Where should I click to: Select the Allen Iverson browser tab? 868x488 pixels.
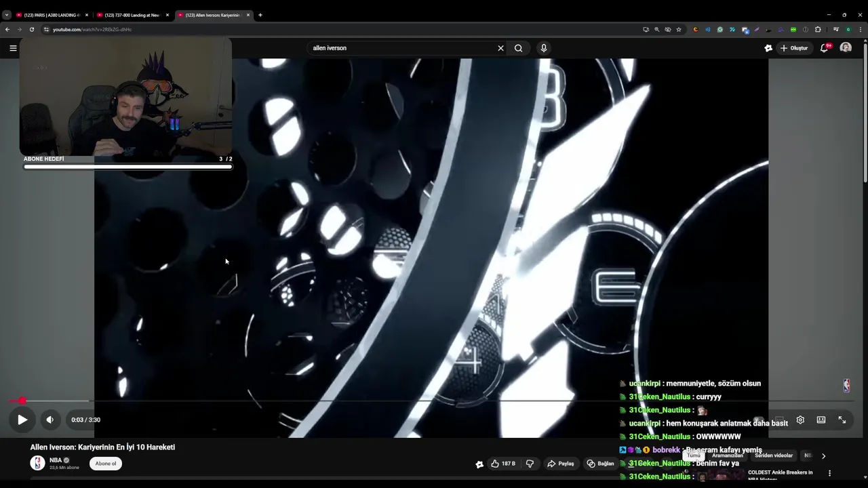click(x=213, y=15)
